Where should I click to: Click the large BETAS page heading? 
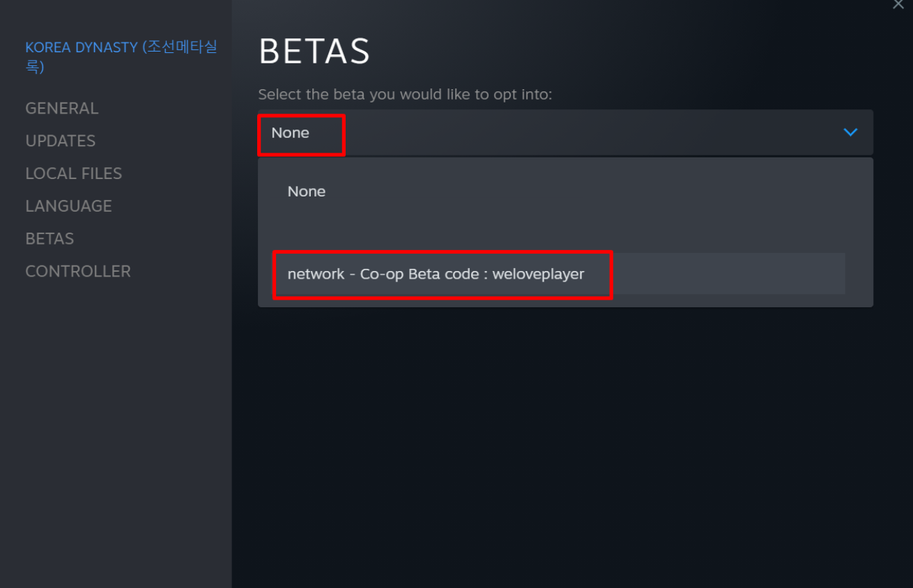314,52
